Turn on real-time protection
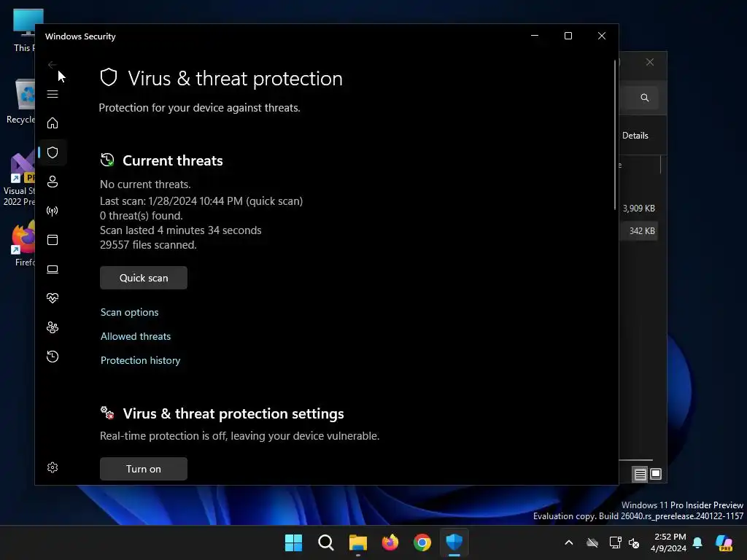The image size is (747, 560). pos(144,469)
